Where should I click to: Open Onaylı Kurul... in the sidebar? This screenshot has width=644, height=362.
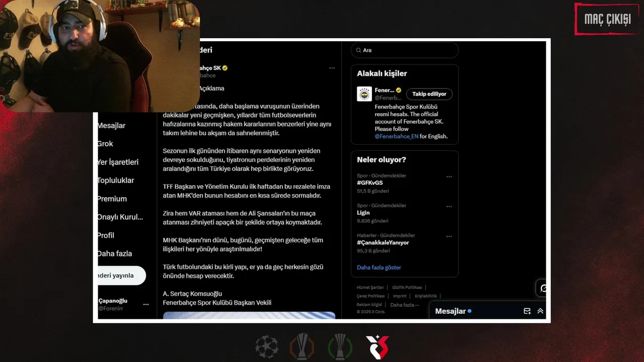point(120,217)
